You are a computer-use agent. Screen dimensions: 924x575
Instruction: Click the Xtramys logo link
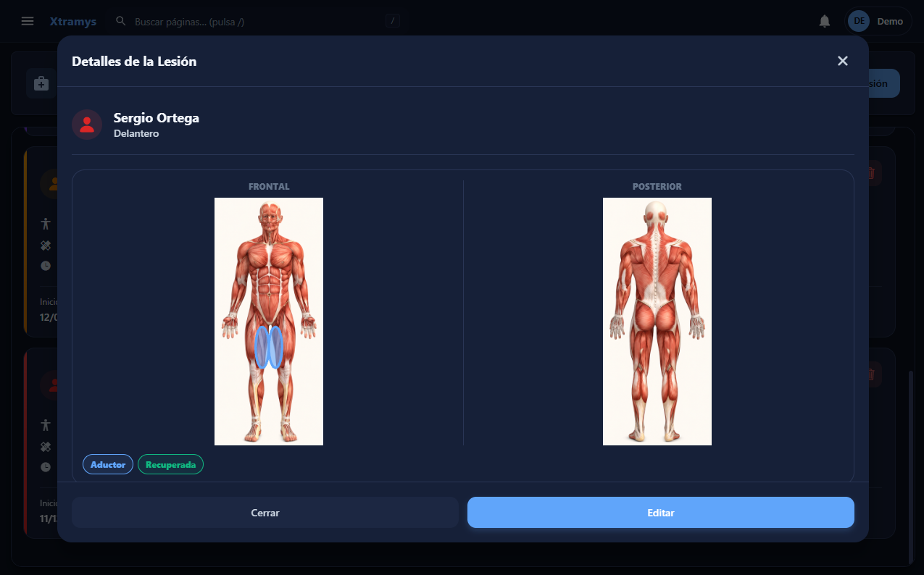click(x=73, y=21)
